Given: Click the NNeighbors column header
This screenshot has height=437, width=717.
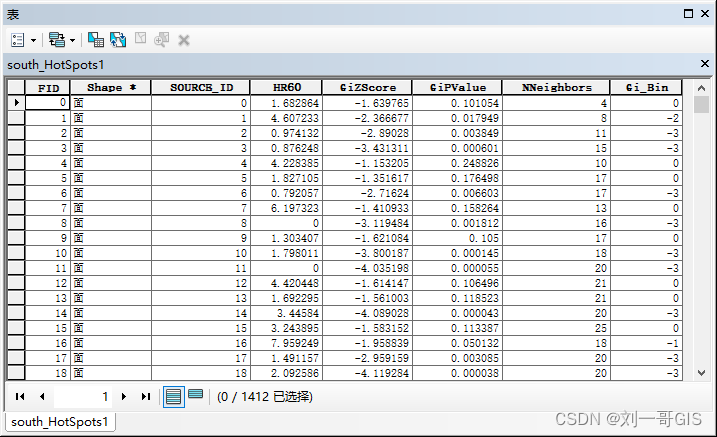Looking at the screenshot, I should click(x=556, y=88).
